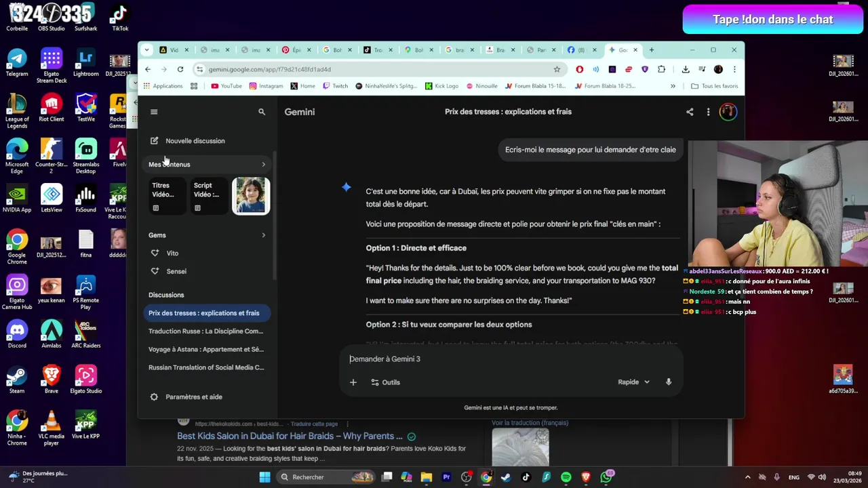This screenshot has height=488, width=868.
Task: Open the OBS Studio desktop shortcut
Action: [x=52, y=18]
